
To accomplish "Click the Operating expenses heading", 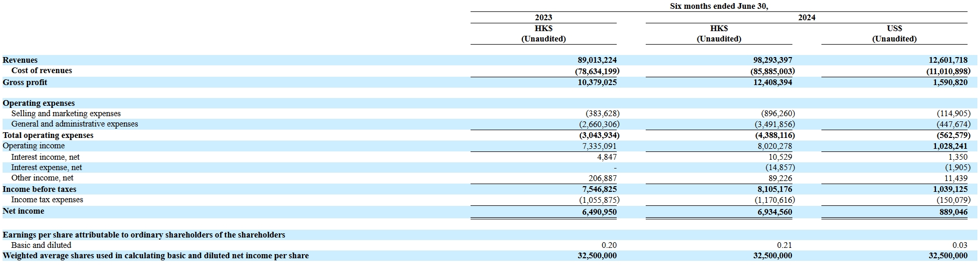I will pos(39,103).
